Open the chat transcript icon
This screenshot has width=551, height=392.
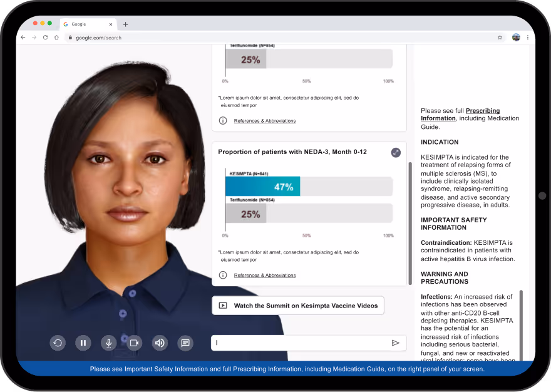click(185, 343)
